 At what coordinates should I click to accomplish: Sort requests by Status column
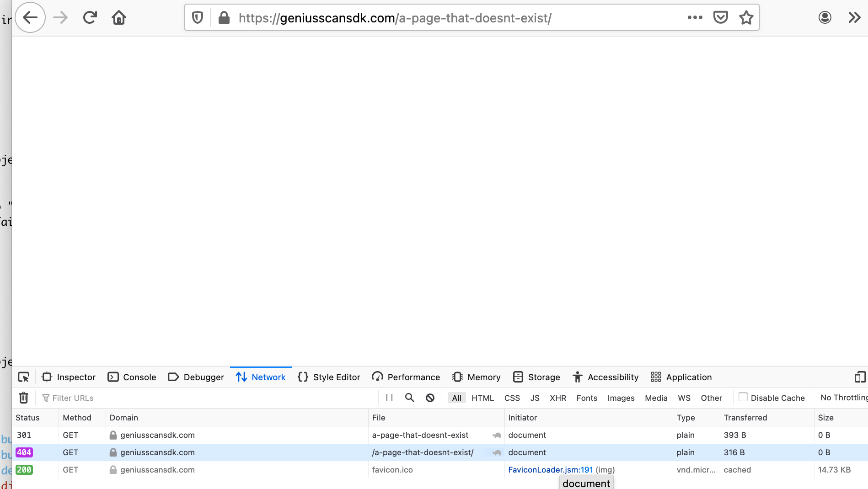(x=35, y=418)
